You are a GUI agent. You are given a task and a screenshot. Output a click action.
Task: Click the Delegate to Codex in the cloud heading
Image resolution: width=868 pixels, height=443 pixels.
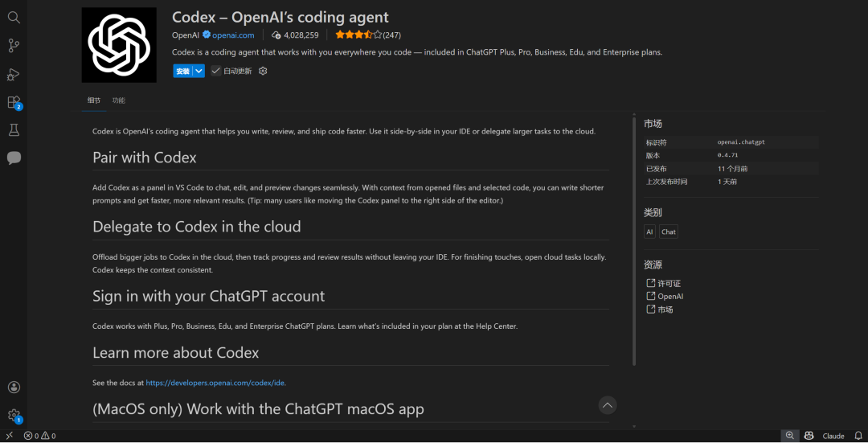[x=197, y=227]
